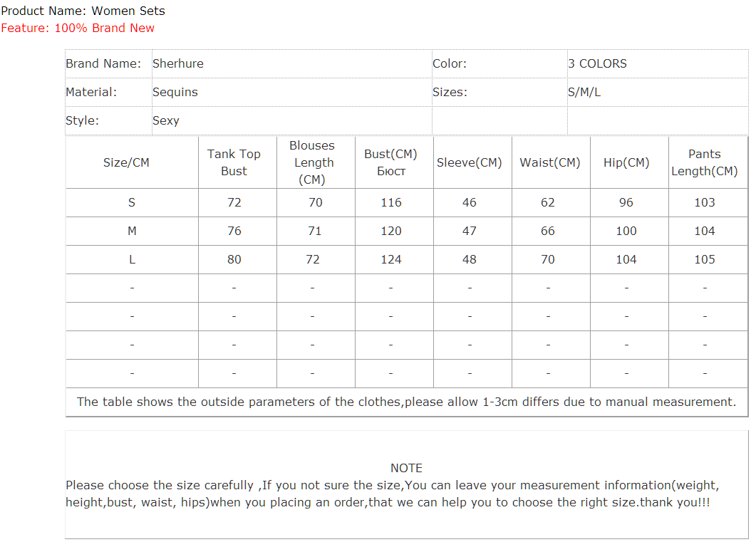756x542 pixels.
Task: Click Bust value 124 for size L
Action: tap(391, 260)
